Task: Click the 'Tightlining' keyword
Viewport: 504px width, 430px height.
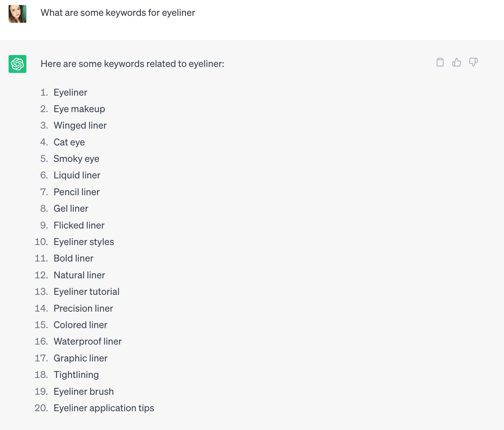Action: click(x=76, y=375)
